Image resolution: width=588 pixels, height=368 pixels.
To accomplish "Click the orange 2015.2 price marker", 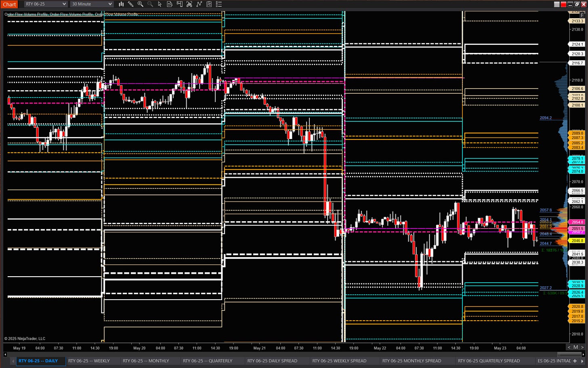I will pos(577,321).
